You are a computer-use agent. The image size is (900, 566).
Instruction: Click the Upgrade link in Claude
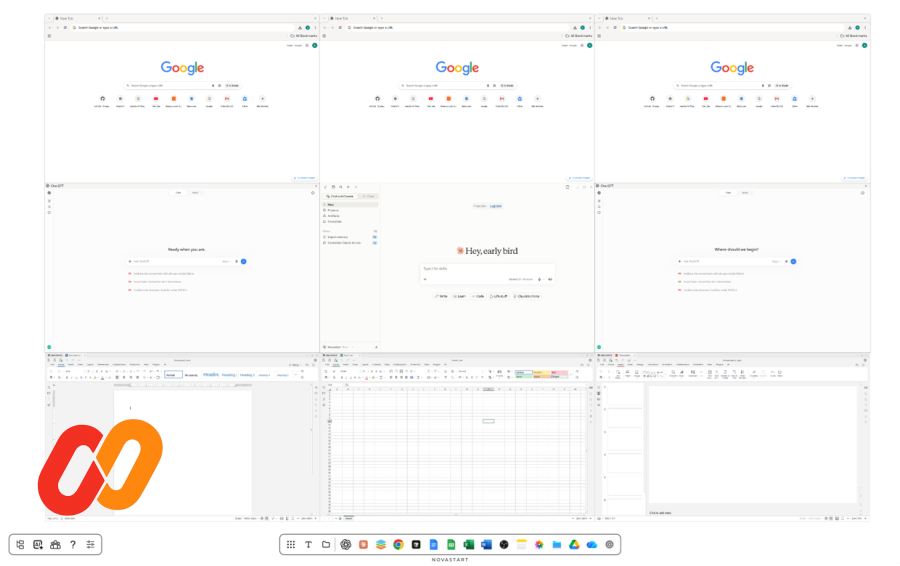tap(496, 206)
